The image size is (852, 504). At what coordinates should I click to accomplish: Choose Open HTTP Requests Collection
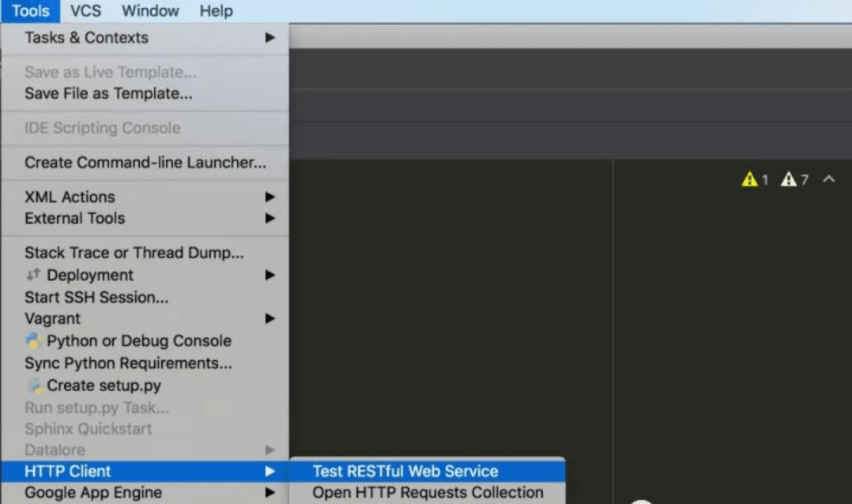[x=428, y=492]
